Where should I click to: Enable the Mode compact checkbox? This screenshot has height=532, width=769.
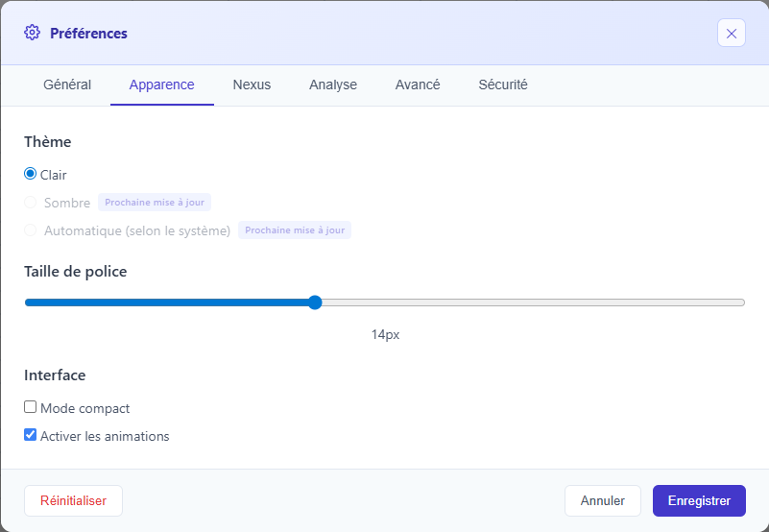(x=31, y=407)
